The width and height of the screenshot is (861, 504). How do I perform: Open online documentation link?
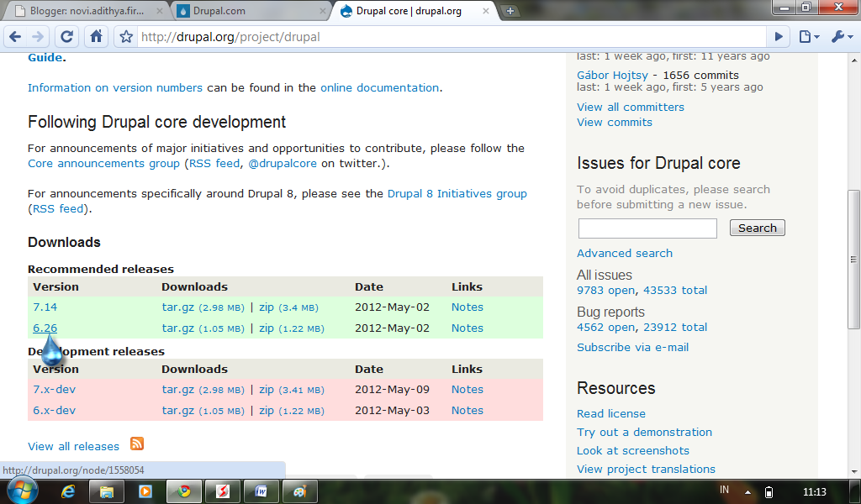(x=379, y=87)
